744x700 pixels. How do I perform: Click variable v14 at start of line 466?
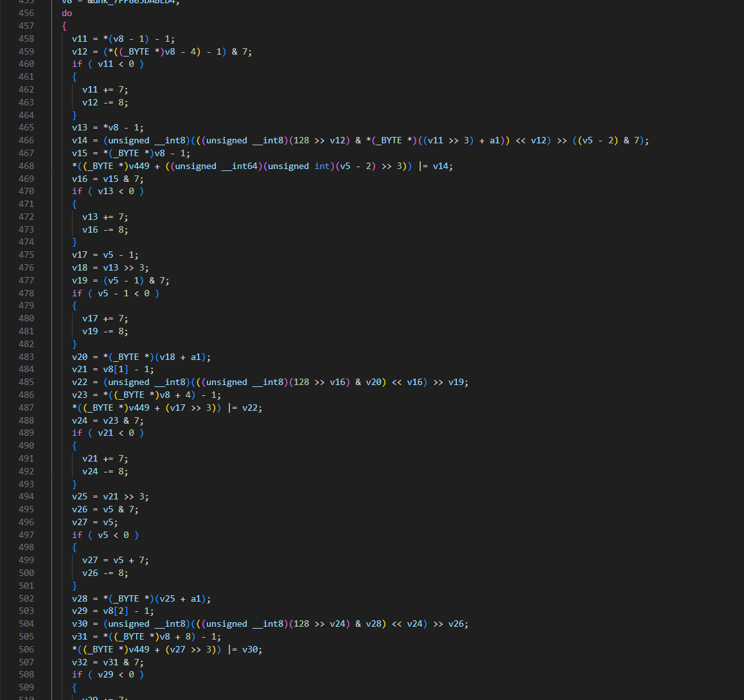click(x=80, y=140)
